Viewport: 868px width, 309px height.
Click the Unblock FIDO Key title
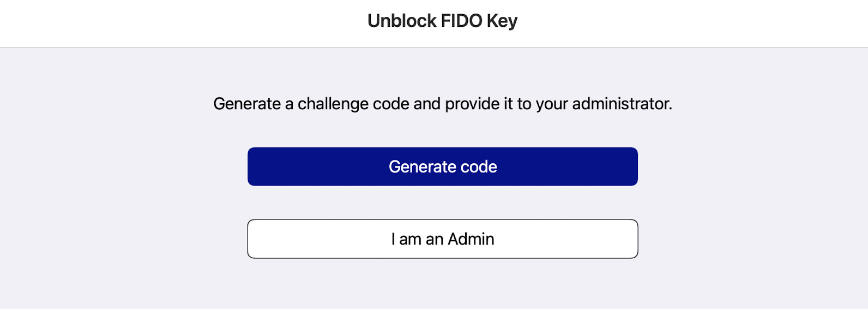[x=442, y=21]
